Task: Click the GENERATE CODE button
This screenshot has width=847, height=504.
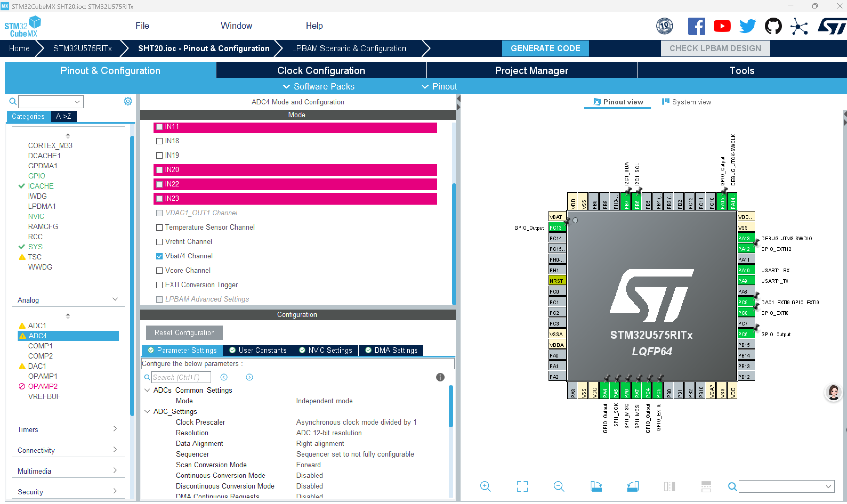Action: coord(545,48)
